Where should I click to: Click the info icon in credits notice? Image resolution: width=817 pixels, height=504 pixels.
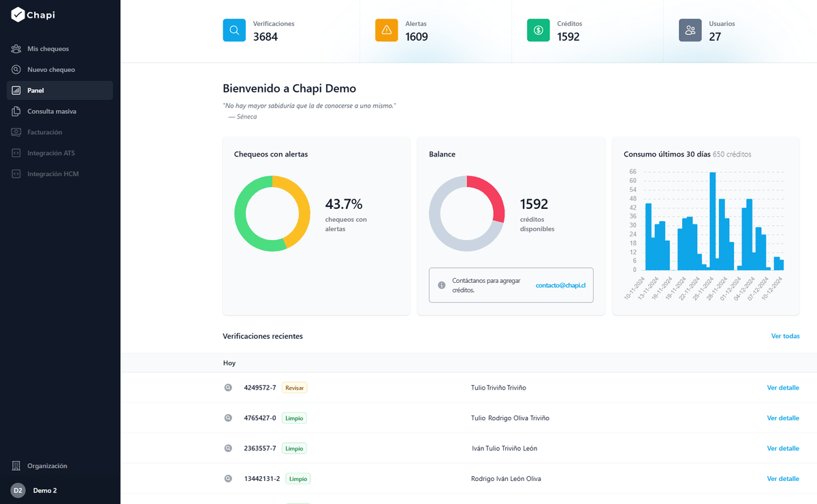coord(441,285)
